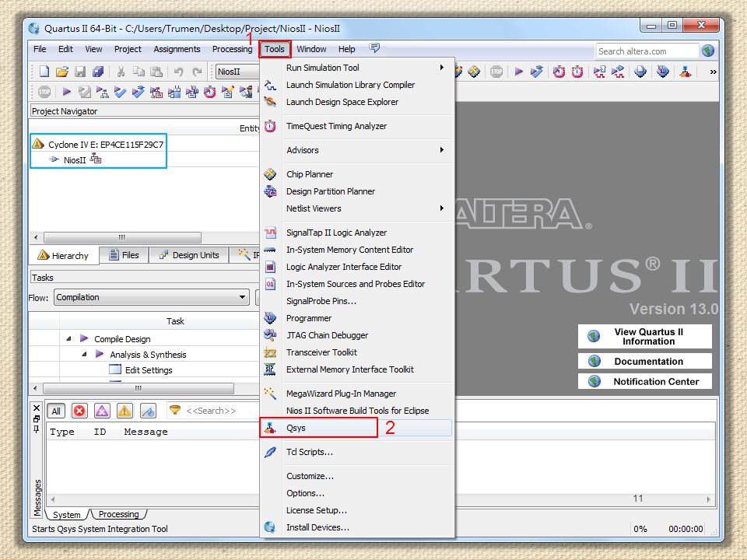Image resolution: width=747 pixels, height=560 pixels.
Task: Switch to the Processing messages tab
Action: pos(118,514)
